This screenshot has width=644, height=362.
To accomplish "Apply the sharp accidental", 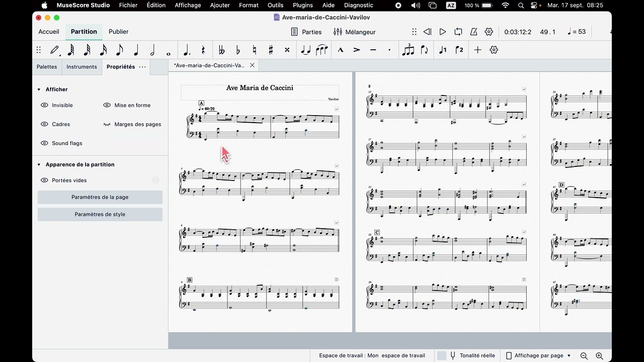I will [271, 50].
